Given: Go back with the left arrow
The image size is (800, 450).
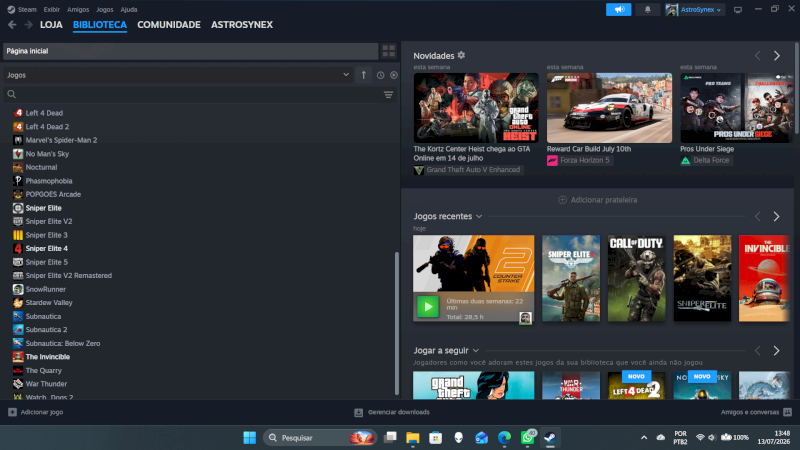Looking at the screenshot, I should 12,24.
